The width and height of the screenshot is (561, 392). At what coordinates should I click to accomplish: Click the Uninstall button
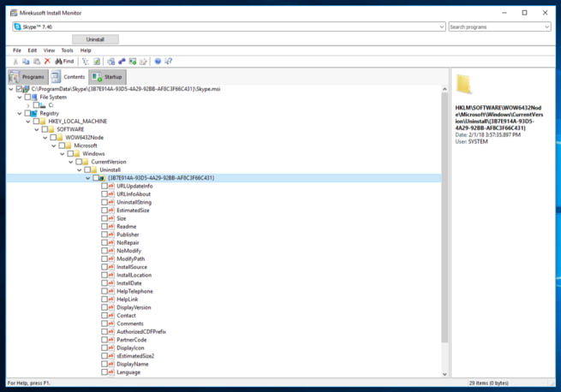(95, 39)
